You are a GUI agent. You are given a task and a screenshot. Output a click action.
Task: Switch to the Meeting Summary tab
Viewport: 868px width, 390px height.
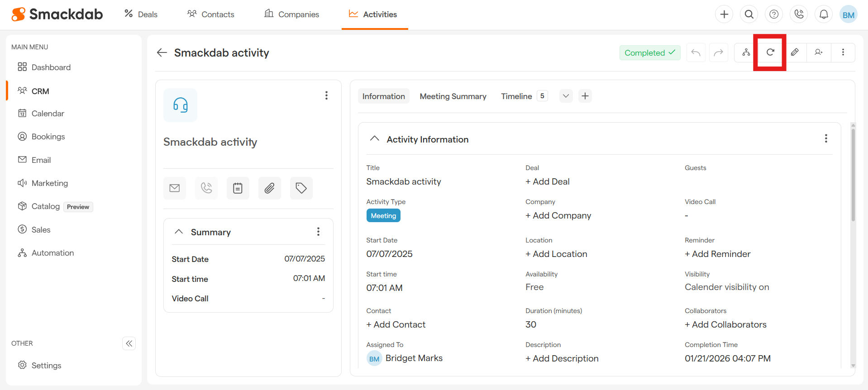coord(453,96)
